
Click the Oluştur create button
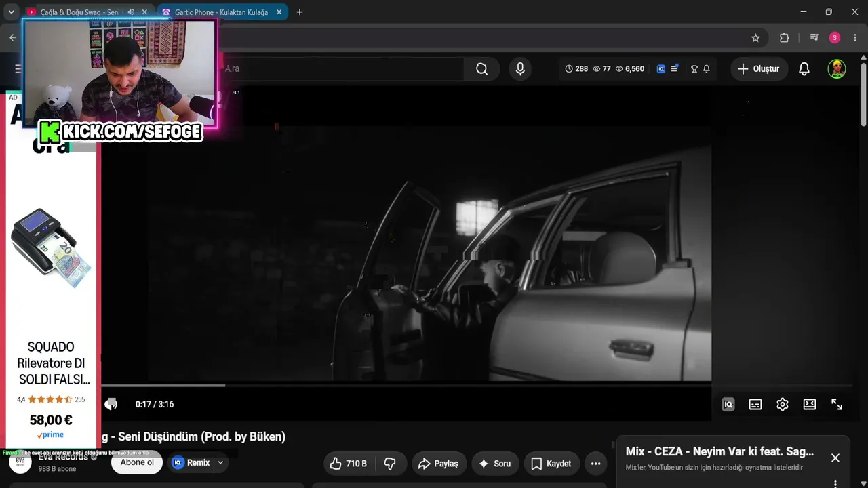coord(759,68)
